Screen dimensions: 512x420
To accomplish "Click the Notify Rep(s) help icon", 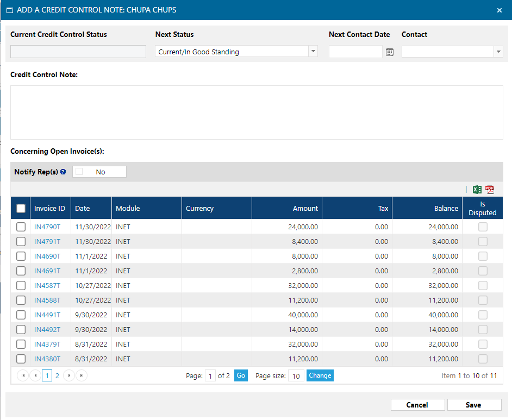I will click(x=63, y=172).
